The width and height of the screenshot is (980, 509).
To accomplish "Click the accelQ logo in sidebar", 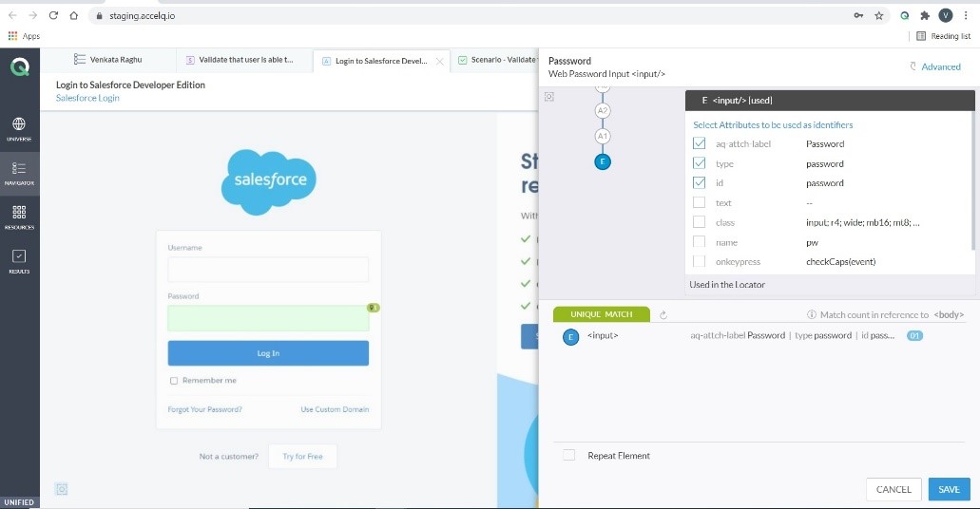I will click(19, 66).
